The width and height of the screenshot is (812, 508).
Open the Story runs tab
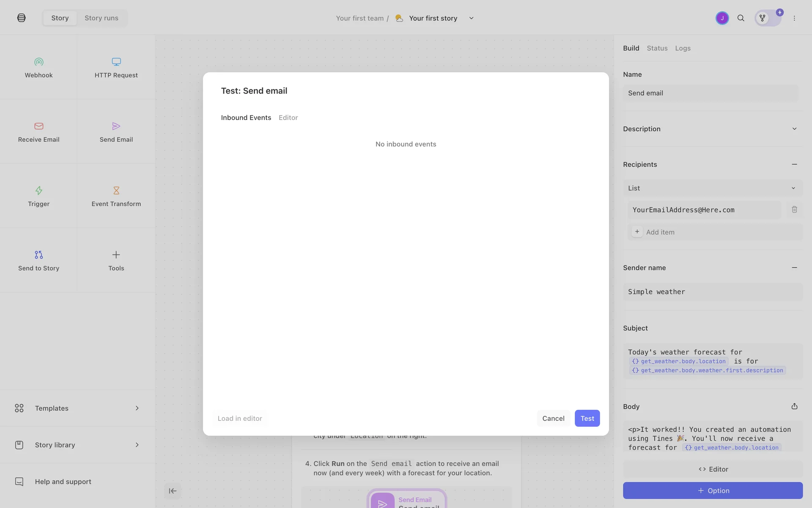pos(101,18)
